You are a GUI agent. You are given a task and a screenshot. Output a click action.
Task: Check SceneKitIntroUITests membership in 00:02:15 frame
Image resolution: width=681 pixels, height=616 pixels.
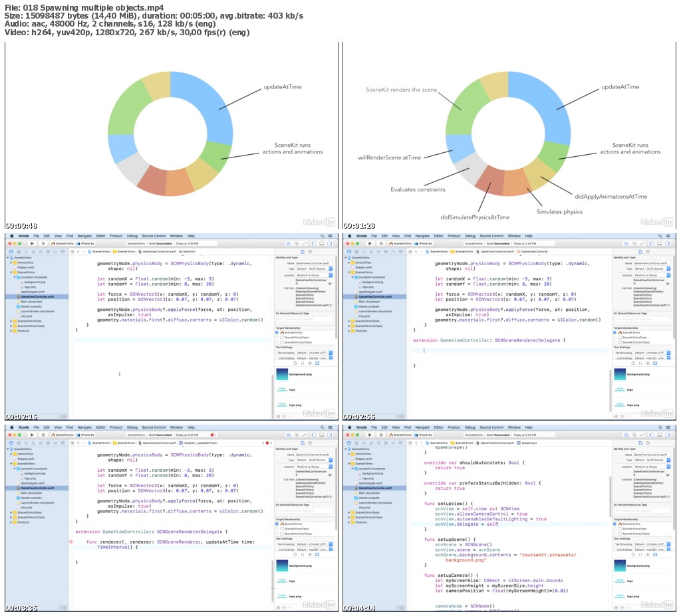277,342
